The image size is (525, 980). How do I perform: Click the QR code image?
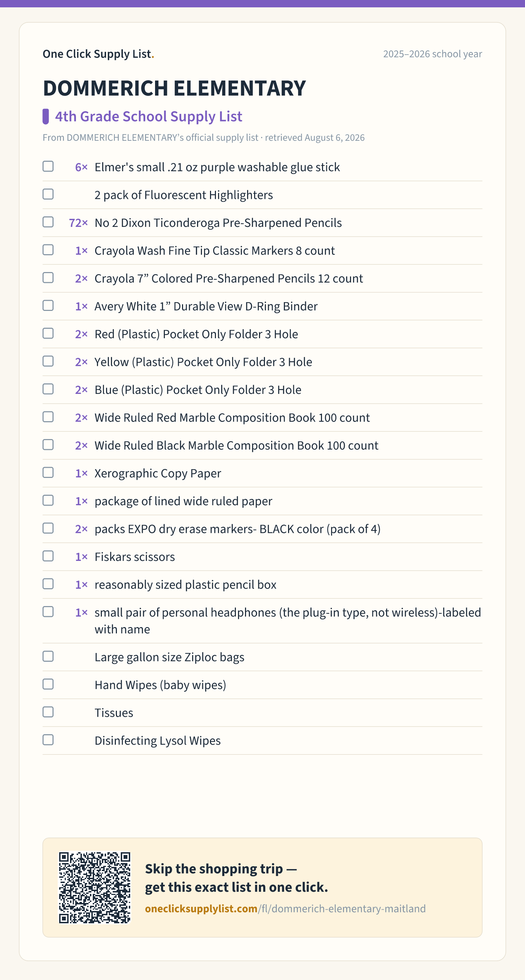[95, 887]
